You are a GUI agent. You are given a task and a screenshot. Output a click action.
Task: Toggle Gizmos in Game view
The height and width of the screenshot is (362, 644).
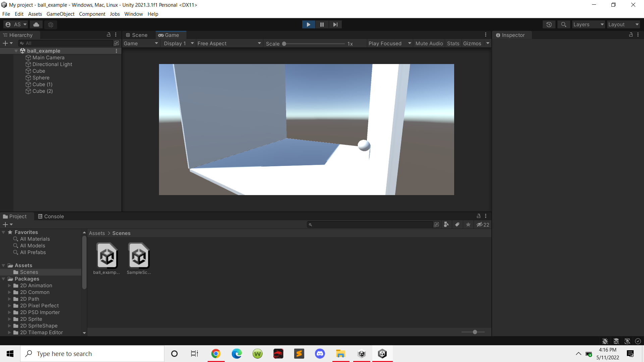click(472, 44)
